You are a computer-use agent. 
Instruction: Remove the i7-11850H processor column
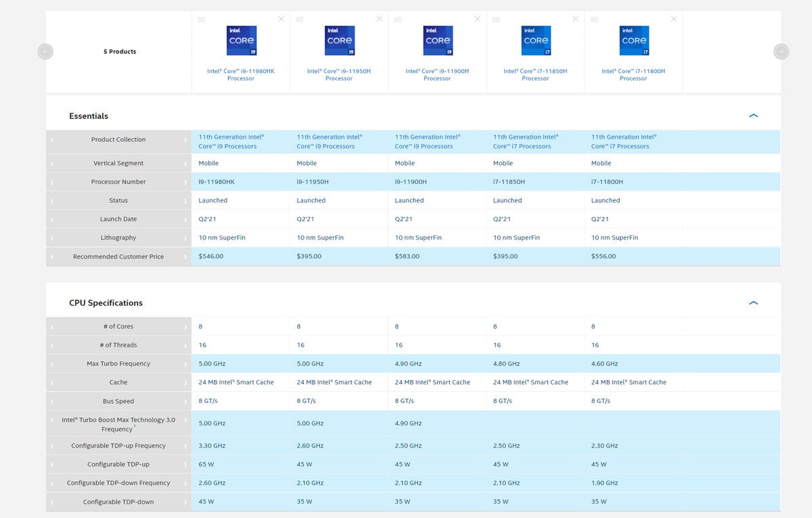click(575, 19)
